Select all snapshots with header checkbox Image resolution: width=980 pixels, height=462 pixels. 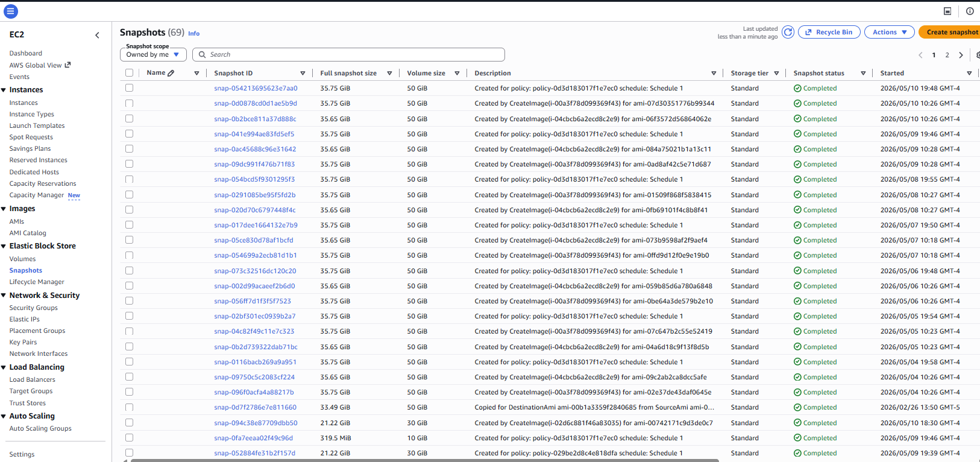tap(129, 73)
